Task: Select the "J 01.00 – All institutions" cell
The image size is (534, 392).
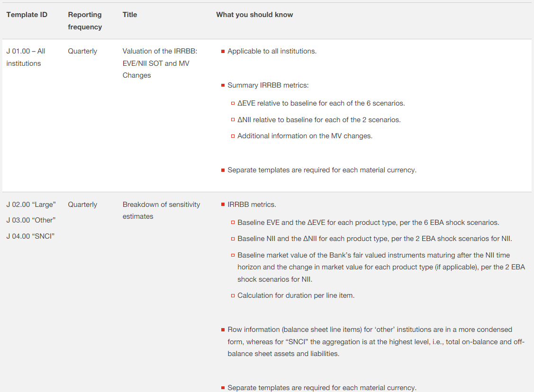Action: pos(26,57)
